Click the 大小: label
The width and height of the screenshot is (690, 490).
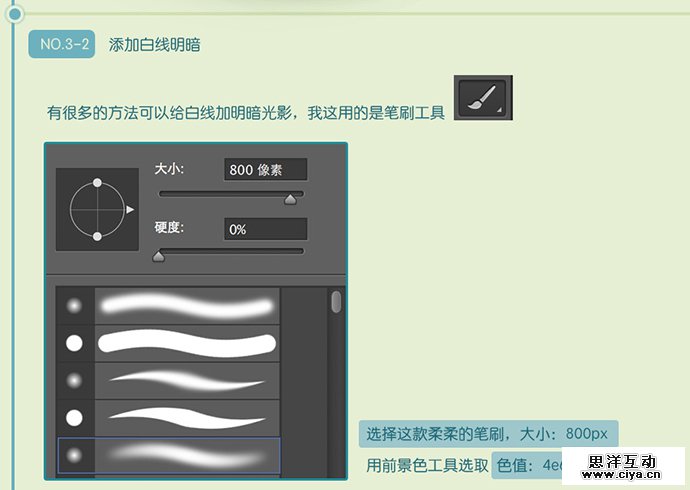[169, 169]
